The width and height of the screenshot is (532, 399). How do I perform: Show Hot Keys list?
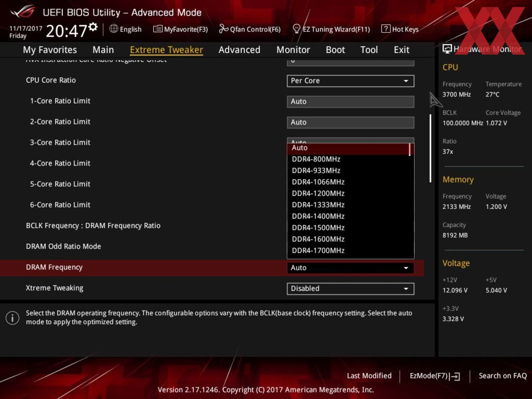[x=400, y=29]
